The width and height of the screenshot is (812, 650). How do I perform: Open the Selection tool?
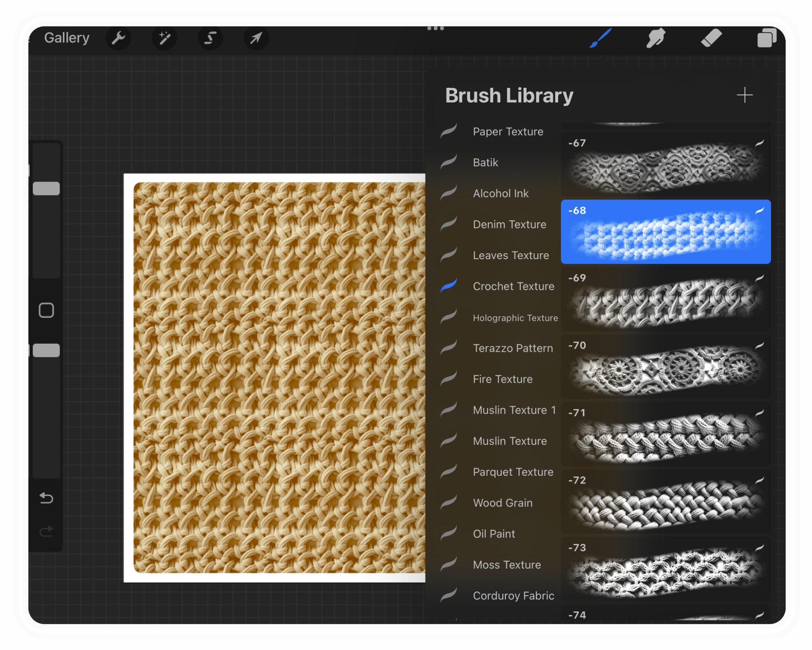pos(210,38)
